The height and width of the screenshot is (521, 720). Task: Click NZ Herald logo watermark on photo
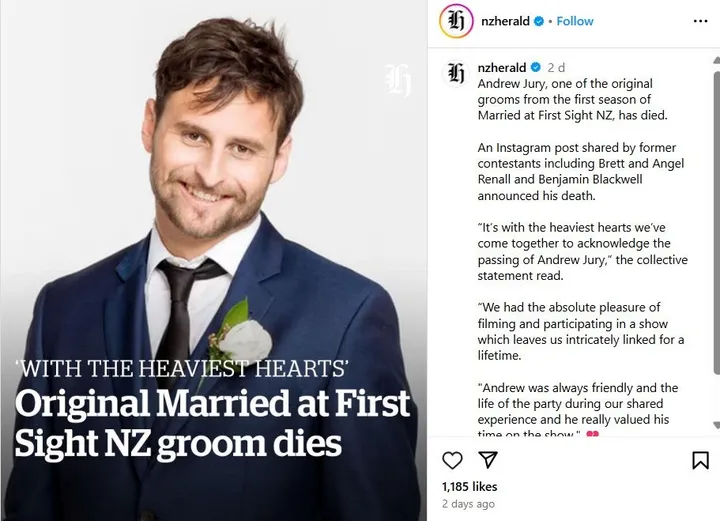pyautogui.click(x=398, y=80)
